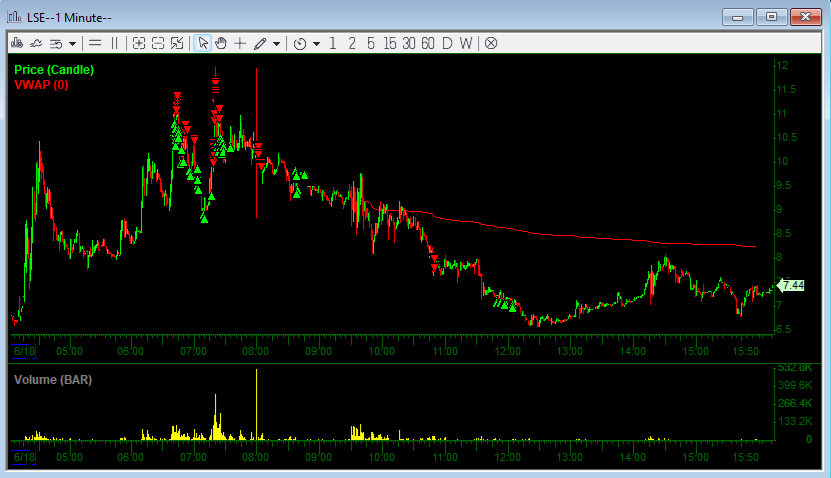Maximize the LSE chart window
This screenshot has width=831, height=478.
point(772,17)
